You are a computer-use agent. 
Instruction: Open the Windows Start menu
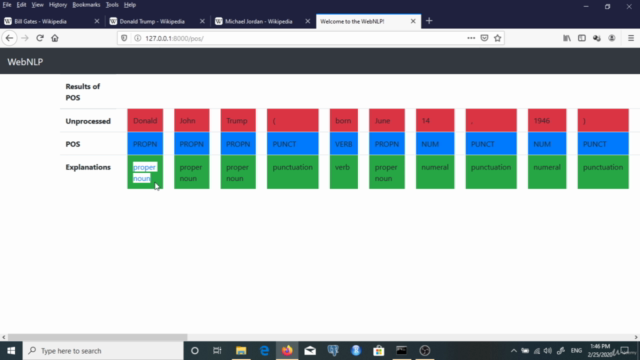[x=11, y=351]
